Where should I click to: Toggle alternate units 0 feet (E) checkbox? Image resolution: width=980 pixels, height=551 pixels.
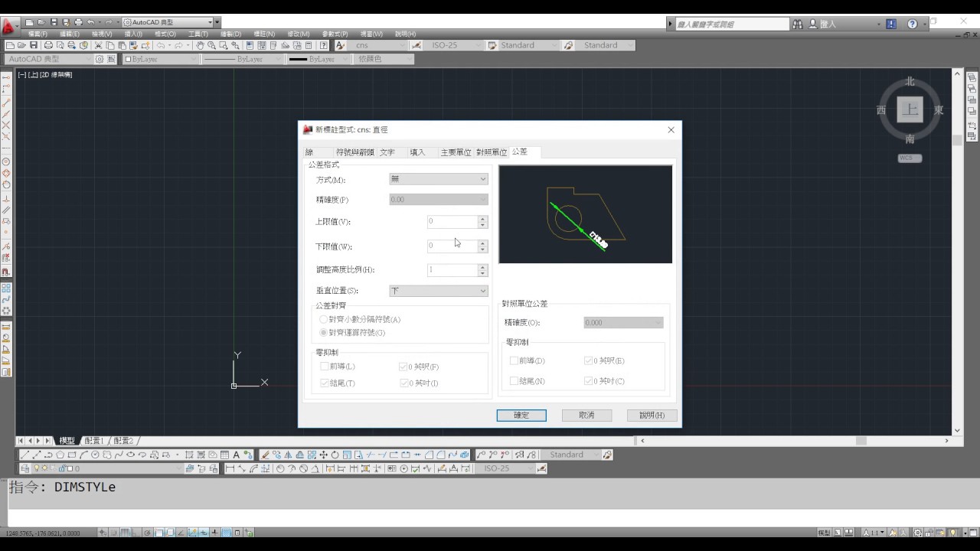pyautogui.click(x=589, y=360)
